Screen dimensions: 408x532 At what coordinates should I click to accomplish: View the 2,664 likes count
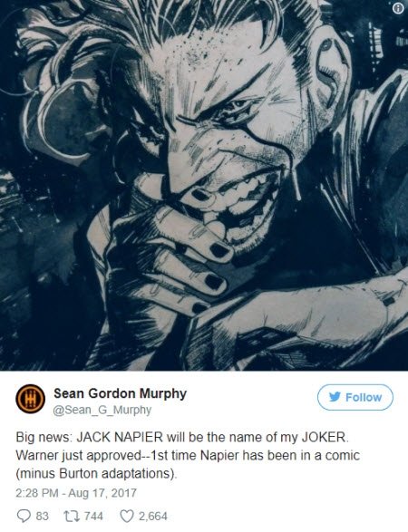[x=152, y=516]
